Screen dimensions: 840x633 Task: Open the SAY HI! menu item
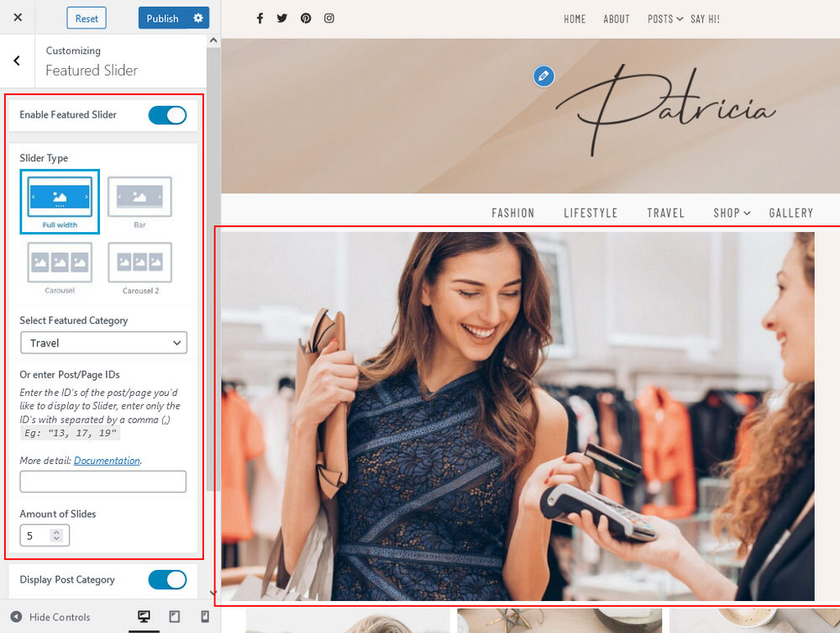(705, 19)
